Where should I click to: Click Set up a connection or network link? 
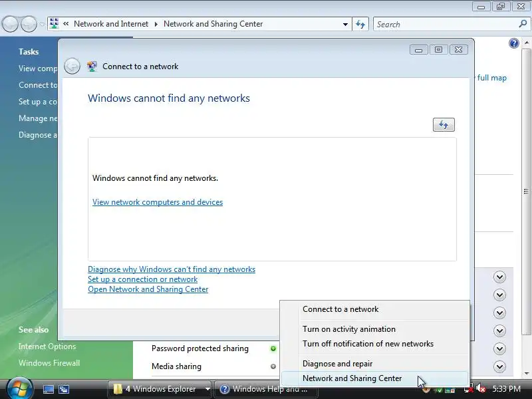(142, 279)
